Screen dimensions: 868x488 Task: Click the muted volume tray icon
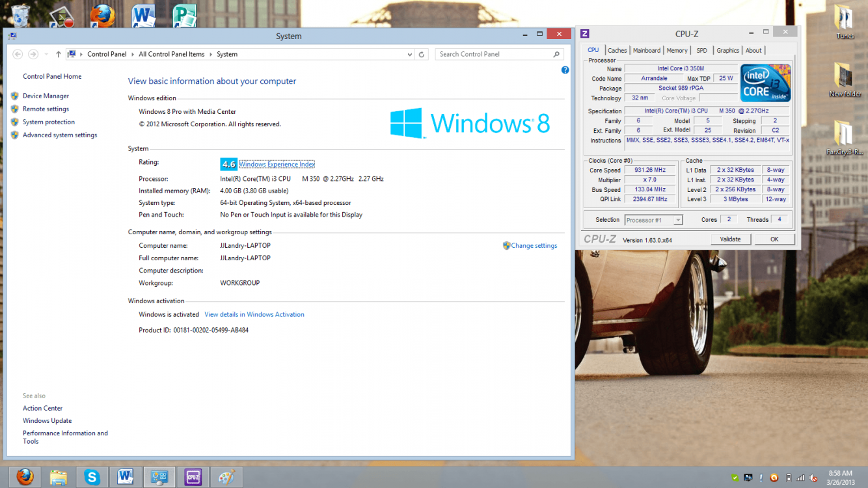(813, 478)
